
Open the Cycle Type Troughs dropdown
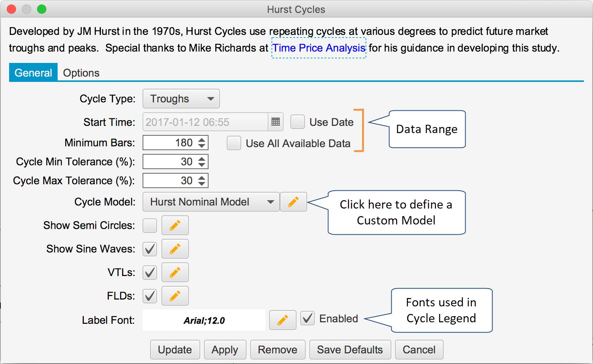[x=181, y=99]
